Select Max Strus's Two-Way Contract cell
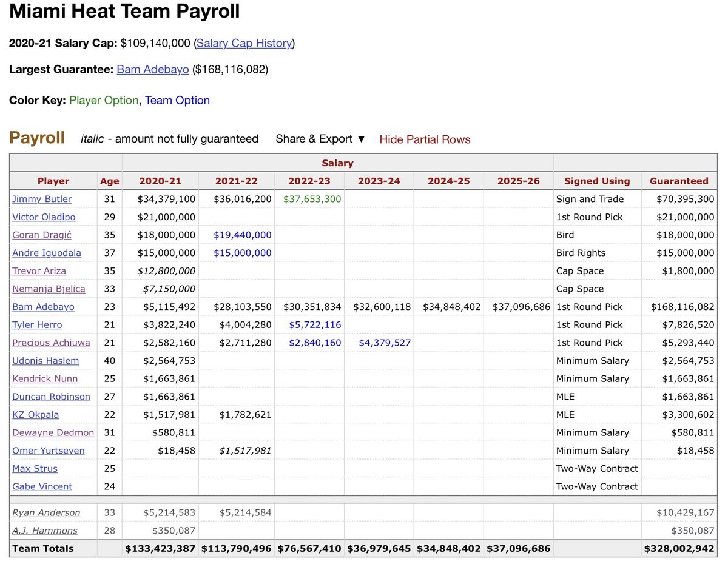The height and width of the screenshot is (564, 728). point(597,469)
